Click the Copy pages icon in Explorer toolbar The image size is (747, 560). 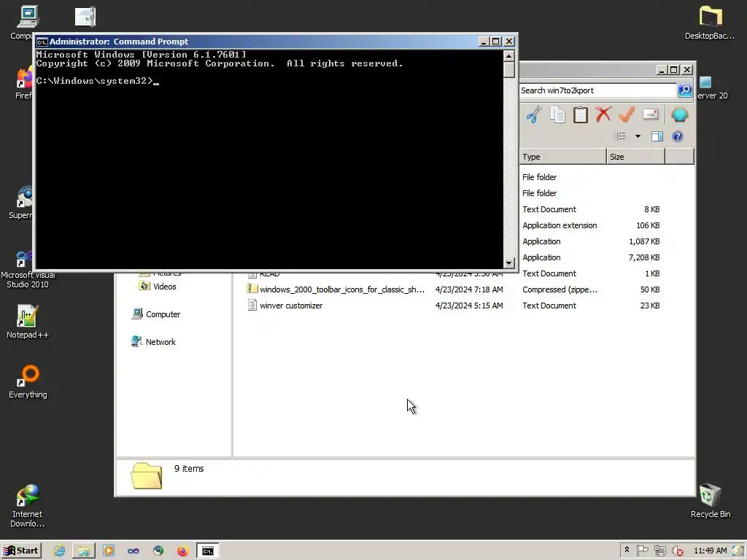click(x=557, y=114)
